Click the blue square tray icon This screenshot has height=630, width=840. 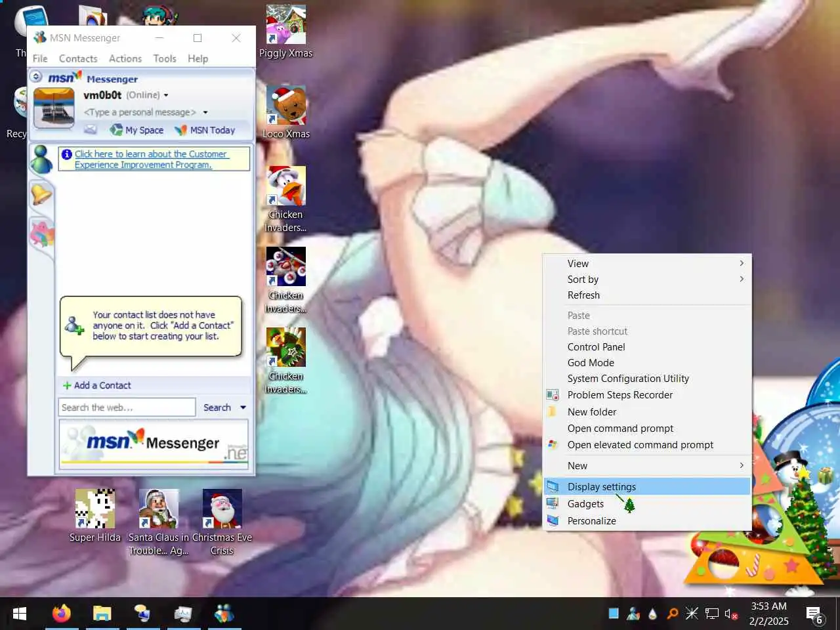click(614, 614)
